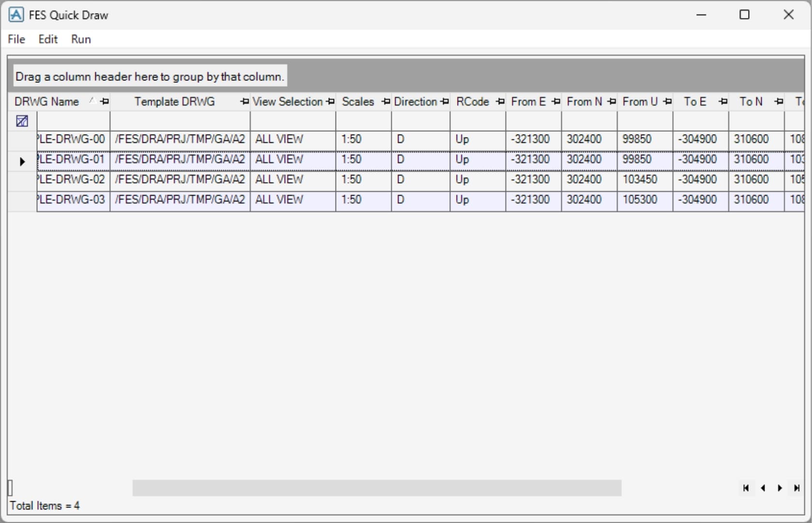This screenshot has height=523, width=812.
Task: Click the pin icon next to Direction
Action: [444, 102]
